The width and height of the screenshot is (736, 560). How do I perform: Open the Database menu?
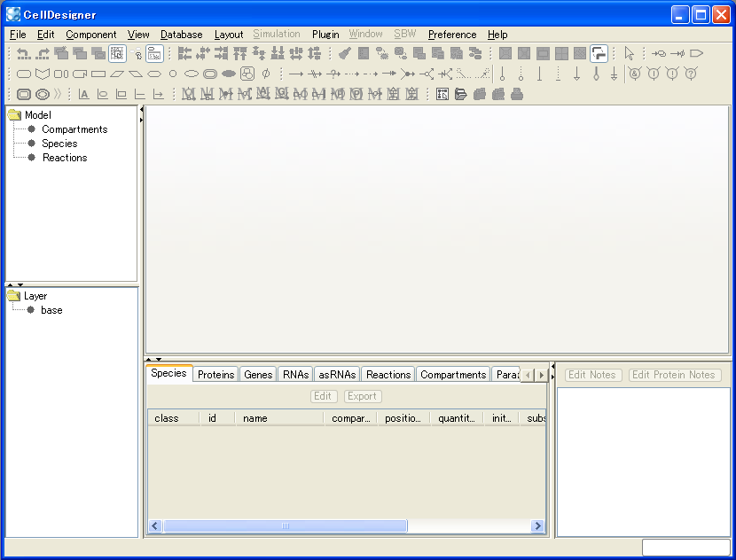pos(181,35)
